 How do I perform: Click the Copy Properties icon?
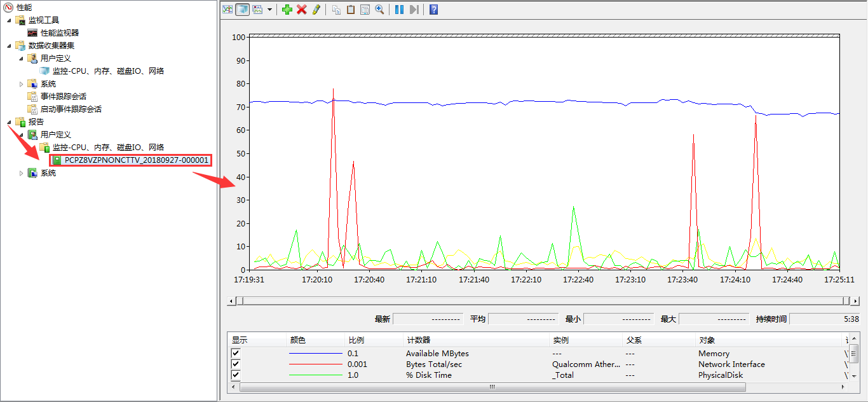336,10
